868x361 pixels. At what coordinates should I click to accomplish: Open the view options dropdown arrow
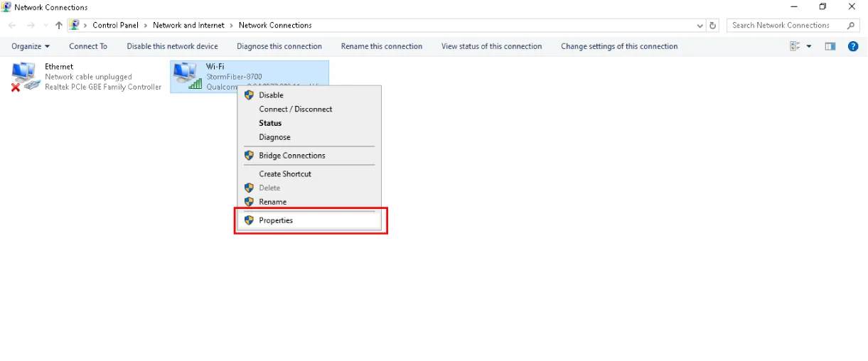click(809, 46)
